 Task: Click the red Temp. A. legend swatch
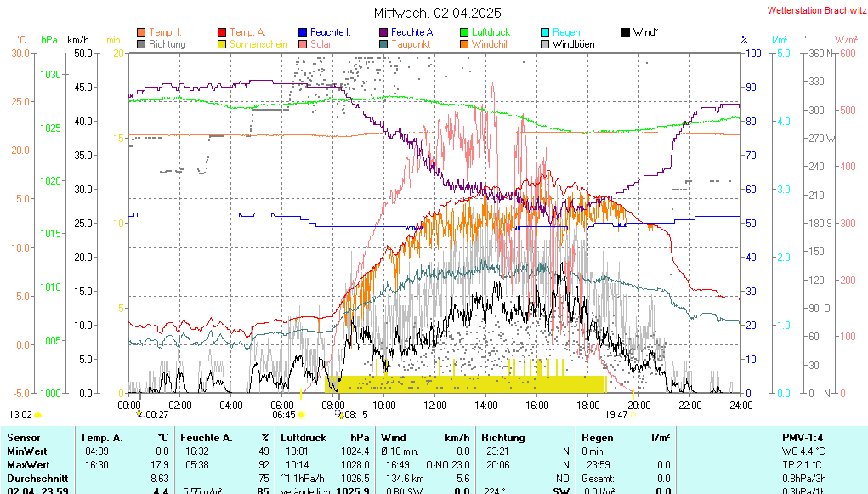(x=222, y=32)
